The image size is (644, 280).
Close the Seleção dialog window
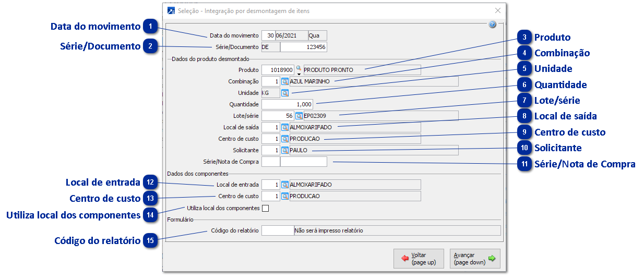coord(497,10)
